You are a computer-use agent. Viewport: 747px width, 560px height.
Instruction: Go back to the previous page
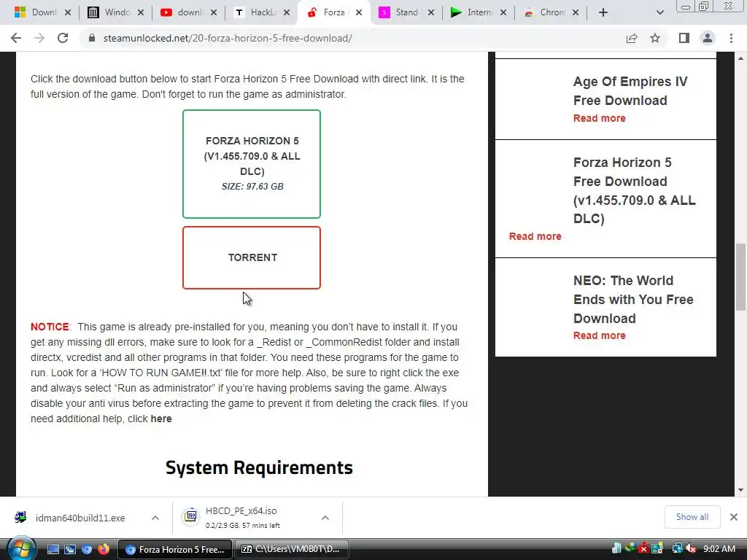pos(16,38)
